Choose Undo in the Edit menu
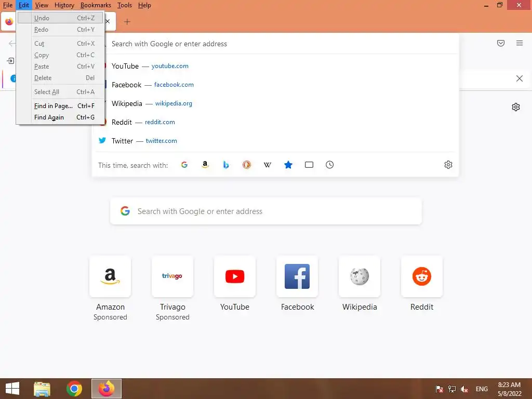532x399 pixels. coord(60,18)
